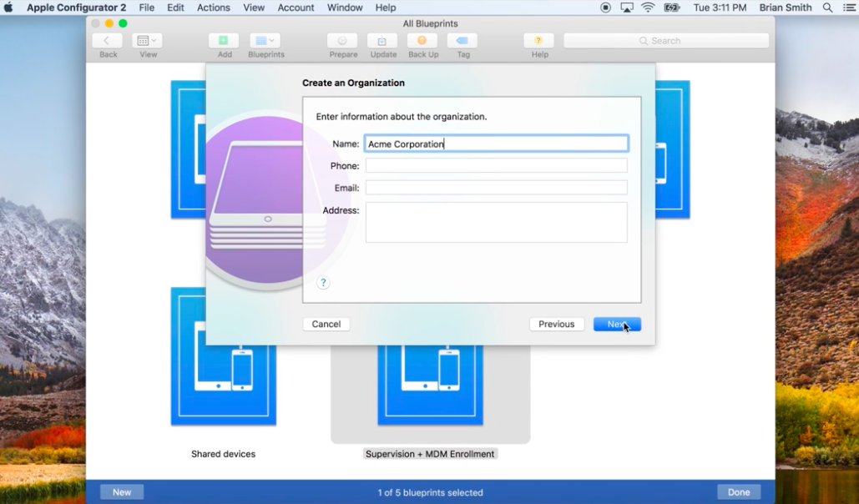Click the green zoom window button
The image size is (859, 504).
click(123, 23)
